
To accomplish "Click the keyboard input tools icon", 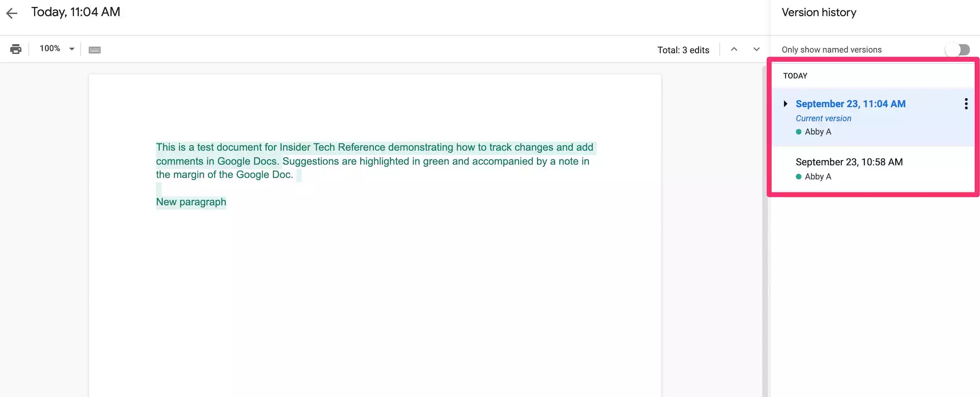I will (x=94, y=50).
